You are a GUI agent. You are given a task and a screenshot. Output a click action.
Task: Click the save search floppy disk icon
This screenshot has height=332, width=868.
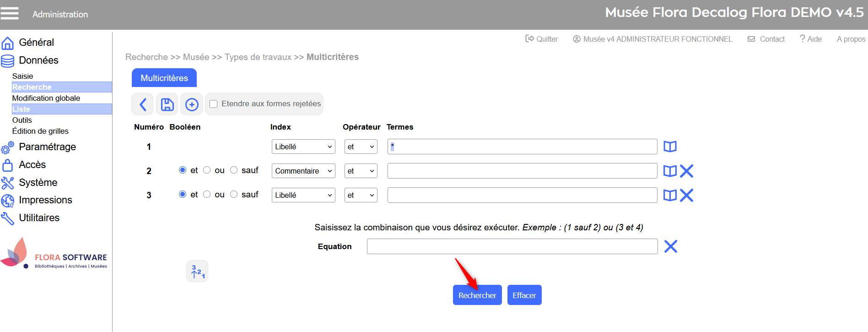click(x=167, y=104)
